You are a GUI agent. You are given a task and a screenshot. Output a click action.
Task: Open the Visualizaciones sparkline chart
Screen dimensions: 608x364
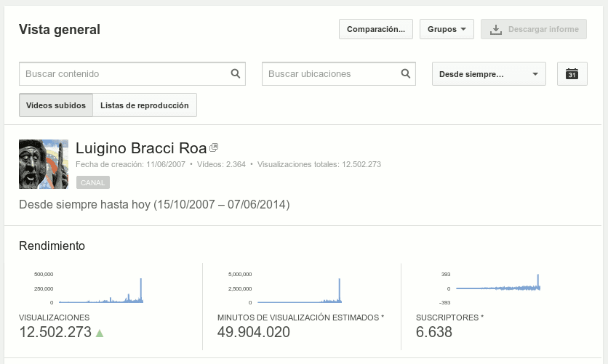pos(89,288)
